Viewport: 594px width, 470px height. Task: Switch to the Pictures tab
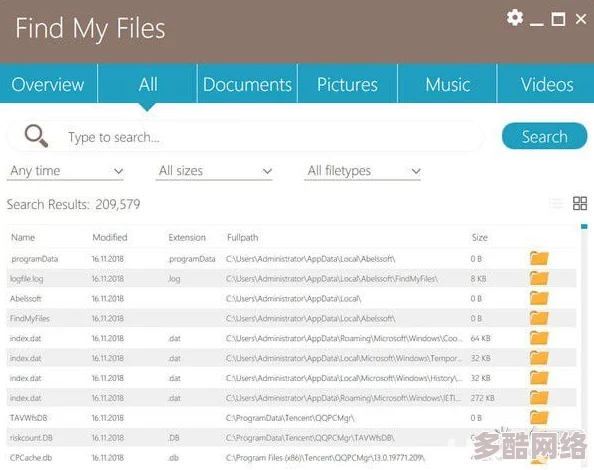click(x=347, y=84)
